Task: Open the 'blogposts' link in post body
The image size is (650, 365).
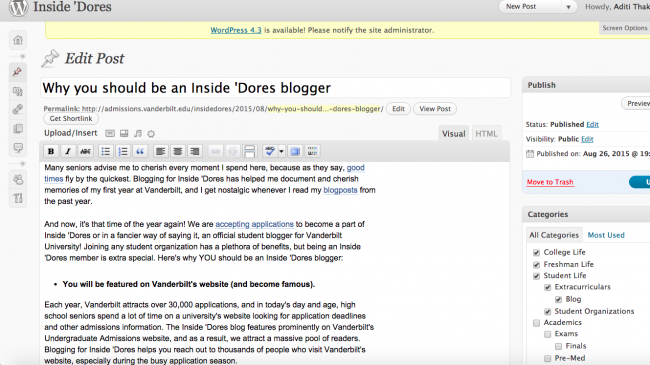Action: [340, 190]
